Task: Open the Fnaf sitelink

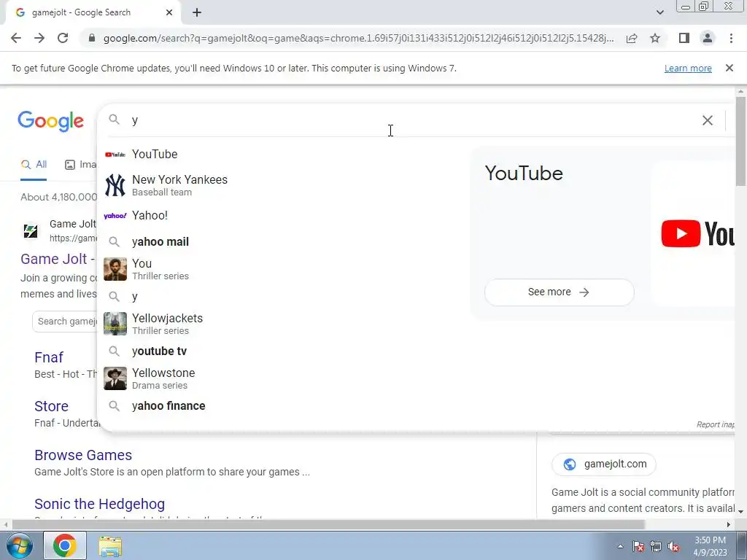Action: click(49, 357)
